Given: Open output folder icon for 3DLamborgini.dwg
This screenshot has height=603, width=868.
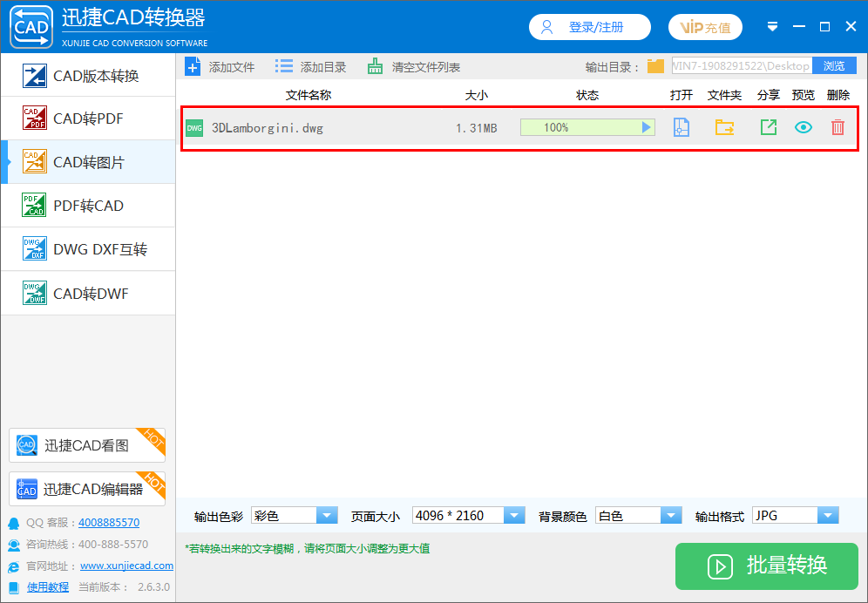Looking at the screenshot, I should click(724, 127).
